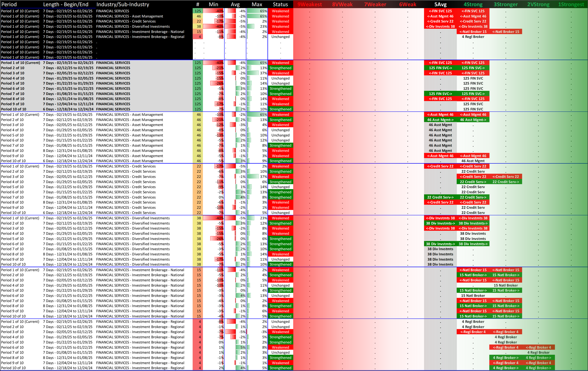Click the Avg column header
Screen dimensions: 588x371
tap(235, 4)
